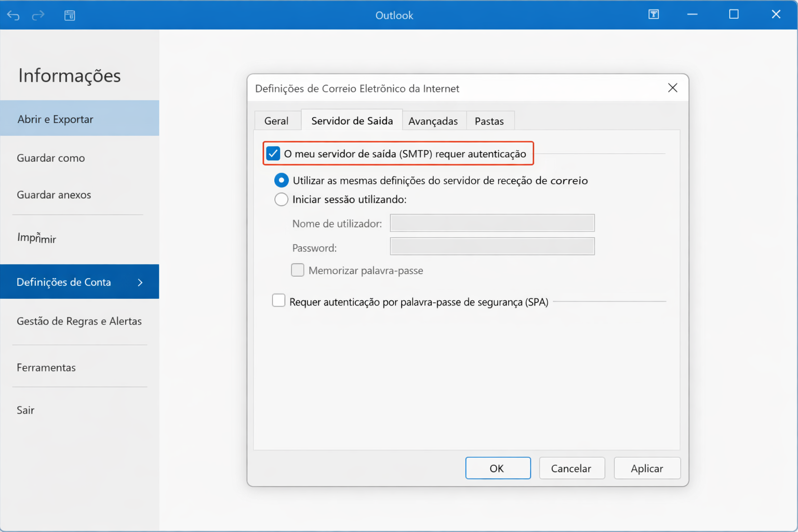Click the Nome de utilizador field
This screenshot has height=532, width=798.
[x=491, y=223]
